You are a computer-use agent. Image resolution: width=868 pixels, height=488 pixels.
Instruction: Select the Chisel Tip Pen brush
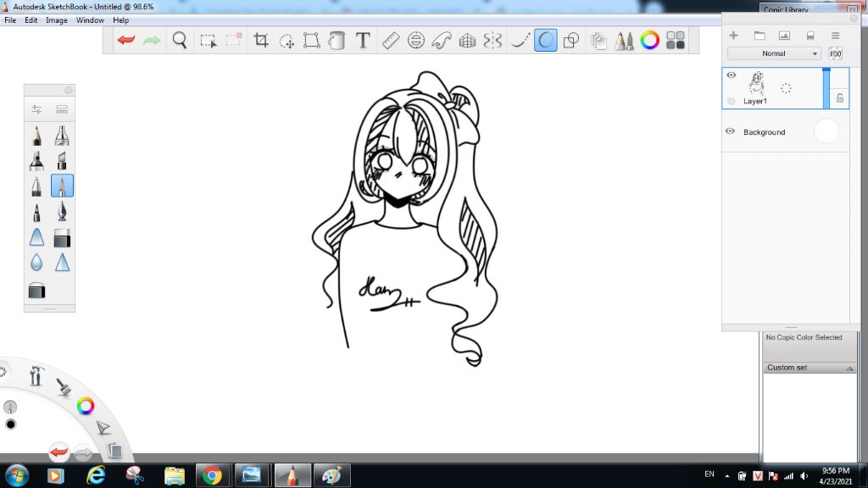(x=62, y=160)
